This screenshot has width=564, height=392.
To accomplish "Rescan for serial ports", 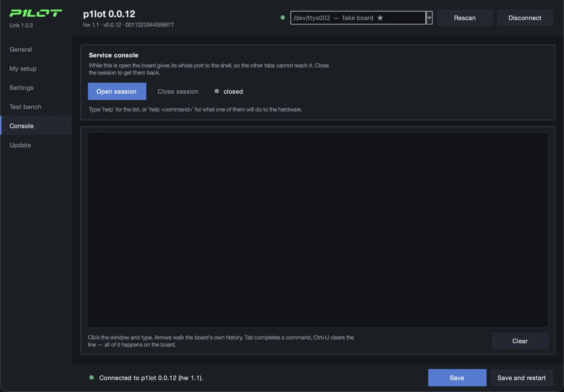I will (x=465, y=18).
